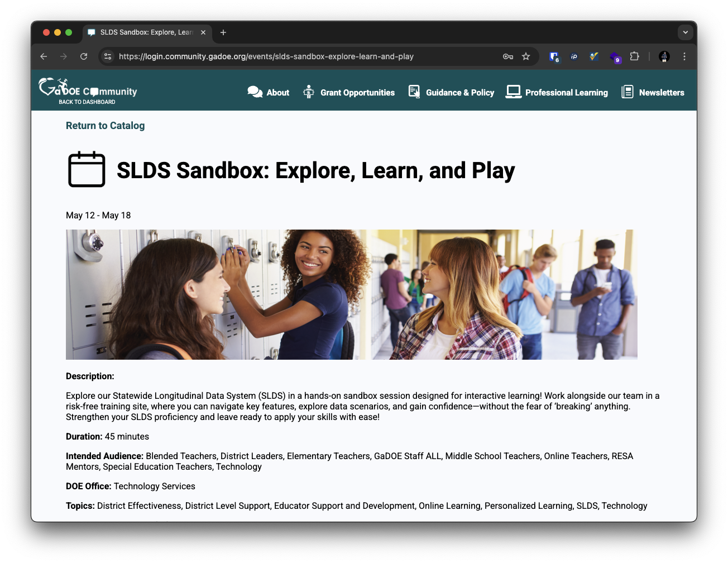The width and height of the screenshot is (728, 563).
Task: Open the Chrome profile avatar menu
Action: click(x=664, y=56)
